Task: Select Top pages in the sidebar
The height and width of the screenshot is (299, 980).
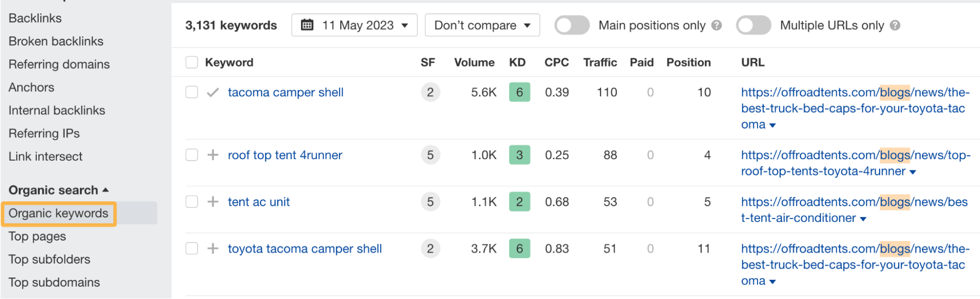Action: (x=38, y=236)
